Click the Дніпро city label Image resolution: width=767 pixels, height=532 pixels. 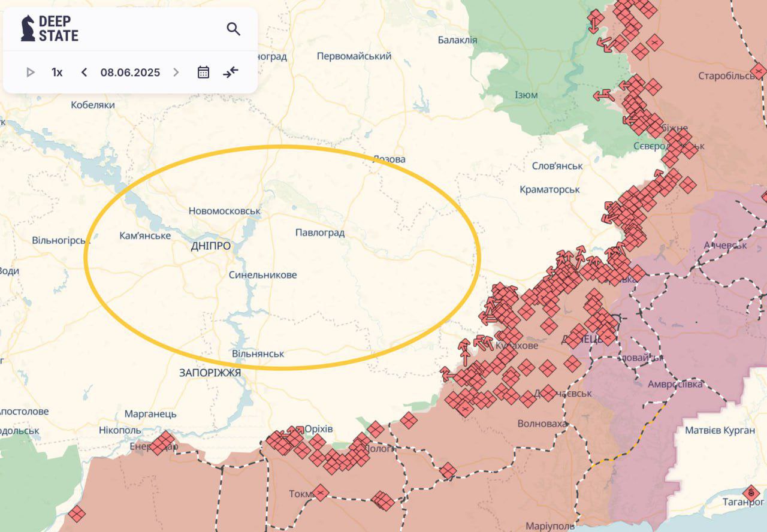click(x=210, y=246)
